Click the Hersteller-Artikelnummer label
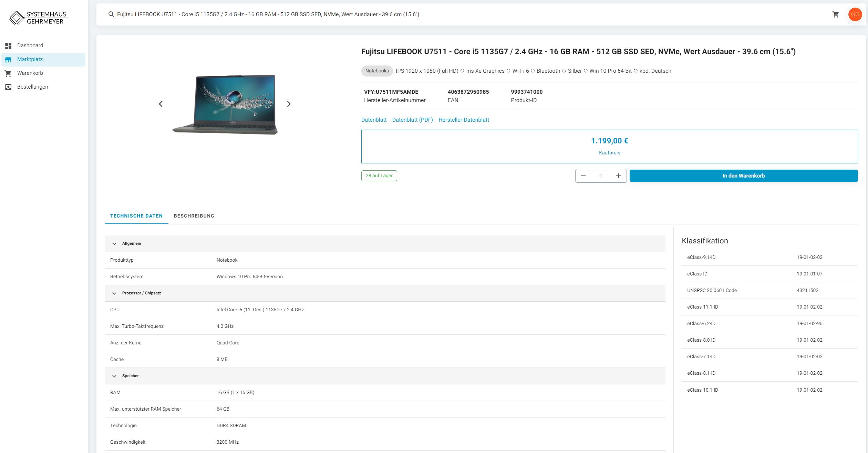This screenshot has height=453, width=868. pos(395,100)
